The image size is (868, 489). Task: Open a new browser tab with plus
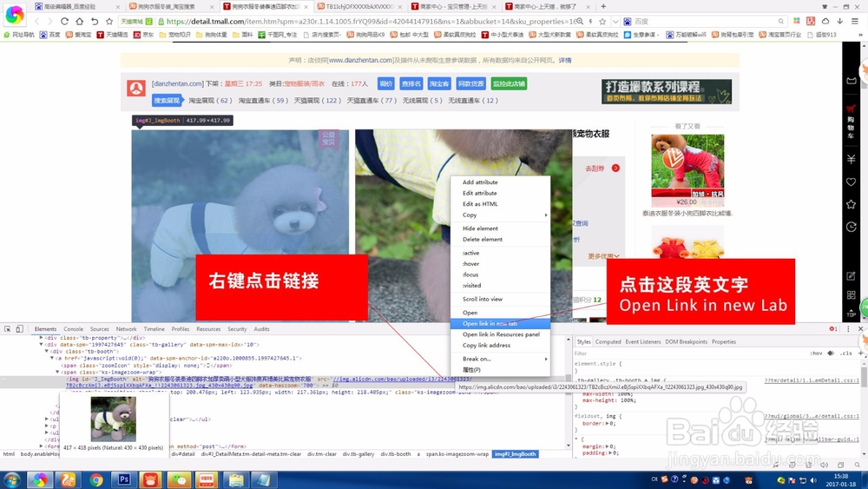603,7
